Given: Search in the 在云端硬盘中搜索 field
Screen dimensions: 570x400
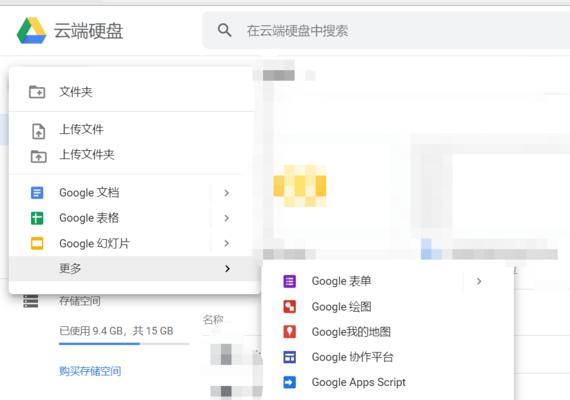Looking at the screenshot, I should 386,31.
